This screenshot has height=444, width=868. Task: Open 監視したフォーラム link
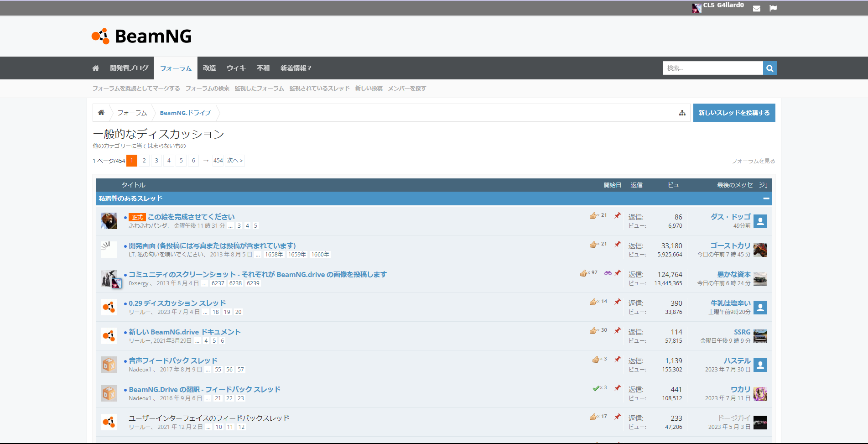pyautogui.click(x=260, y=89)
